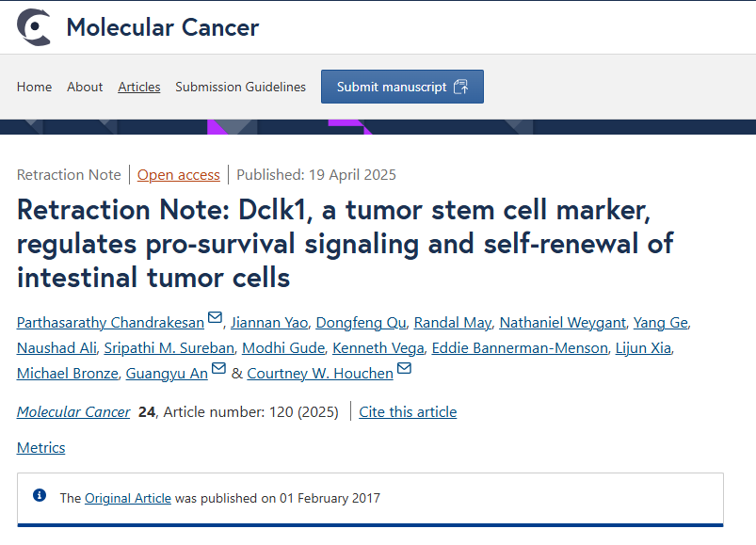Click email envelope icon beside Parthasarathy Chandrakesan
756x545 pixels.
coord(215,317)
